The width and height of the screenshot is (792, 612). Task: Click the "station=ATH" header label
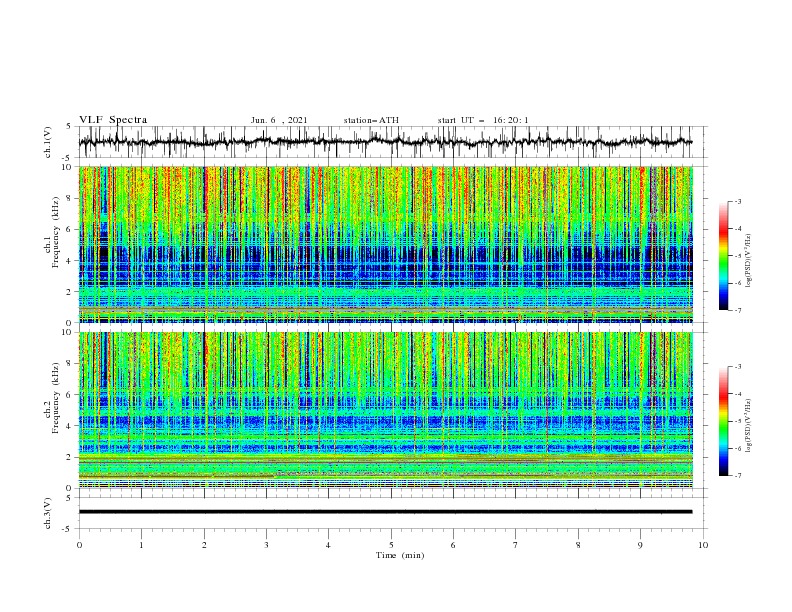point(371,120)
